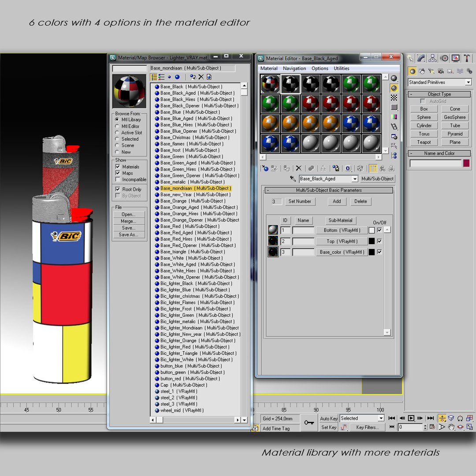Click the Teapot primitive button
This screenshot has height=476, width=476.
(424, 142)
